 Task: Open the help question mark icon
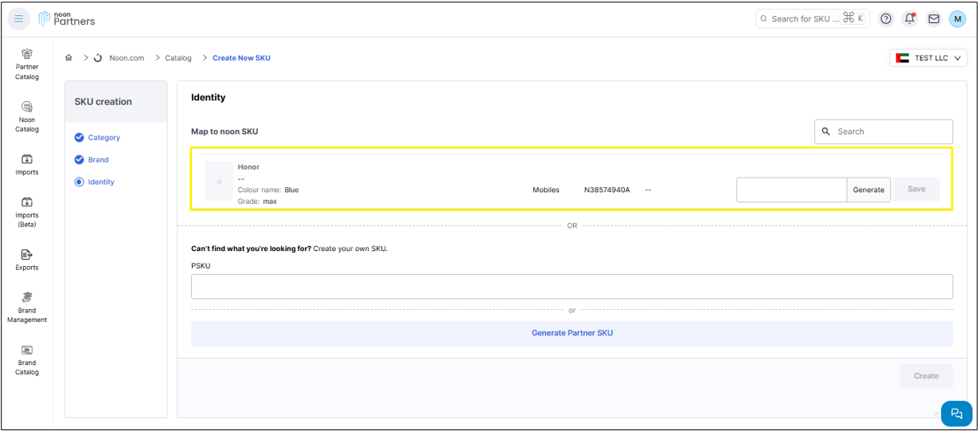pyautogui.click(x=886, y=18)
